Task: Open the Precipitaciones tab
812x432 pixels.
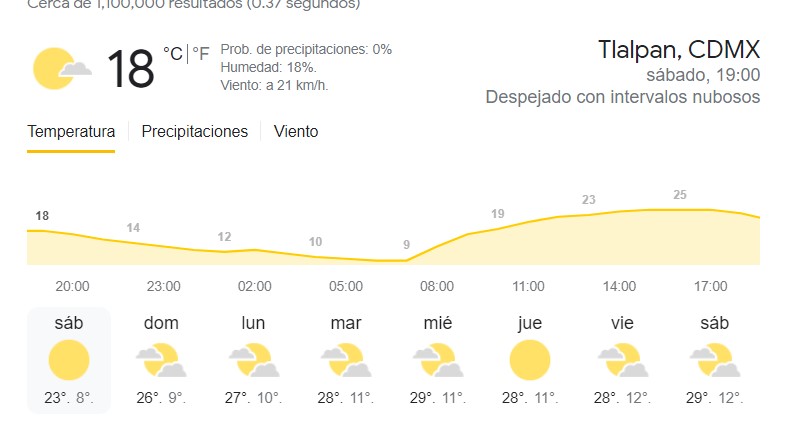Action: coord(195,132)
